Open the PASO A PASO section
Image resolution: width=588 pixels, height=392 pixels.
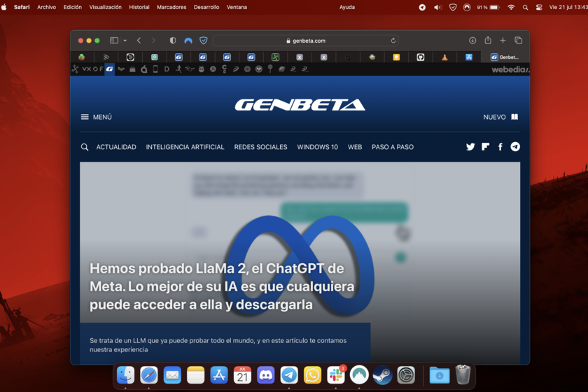click(393, 147)
